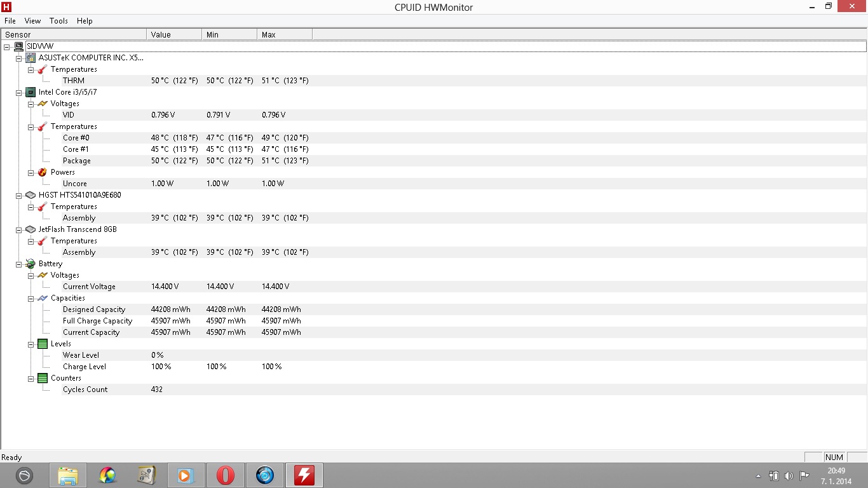The height and width of the screenshot is (488, 868).
Task: Open the taskbar clock showing 20:49
Action: [x=836, y=476]
